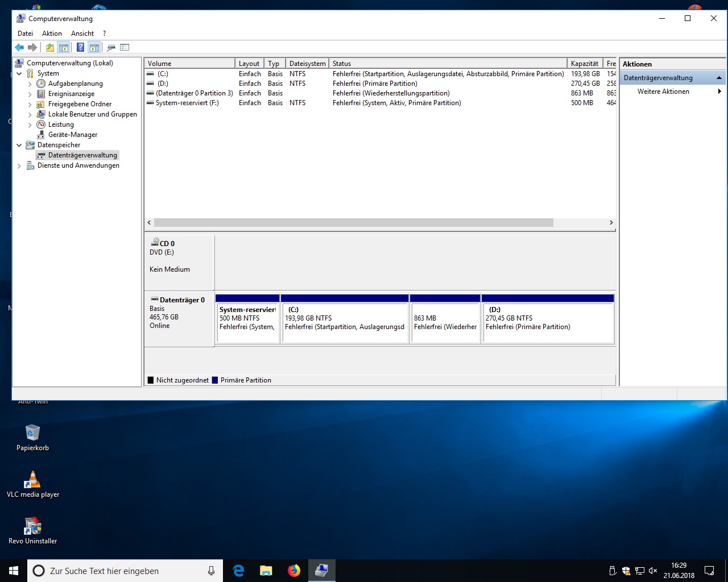Toggle the console tree pane toolbar icon

[64, 48]
